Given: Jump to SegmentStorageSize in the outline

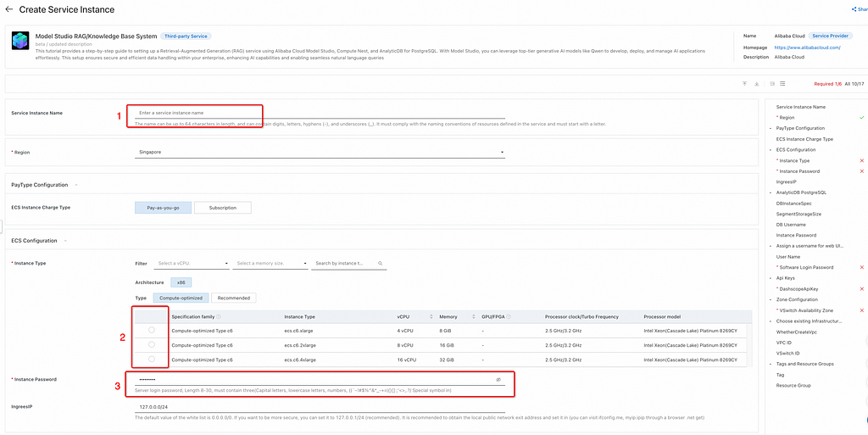Looking at the screenshot, I should coord(798,214).
